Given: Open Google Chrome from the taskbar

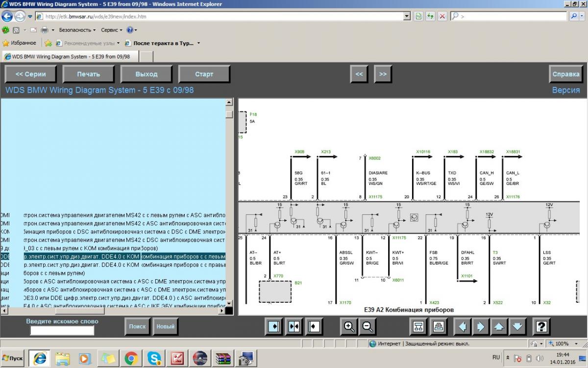Looking at the screenshot, I should pyautogui.click(x=131, y=359).
